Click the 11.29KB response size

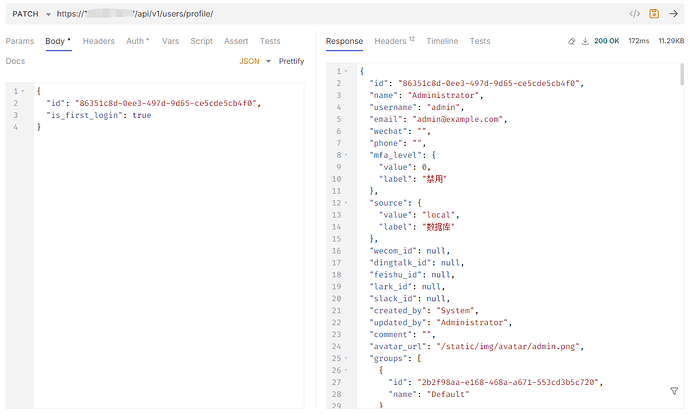[671, 41]
